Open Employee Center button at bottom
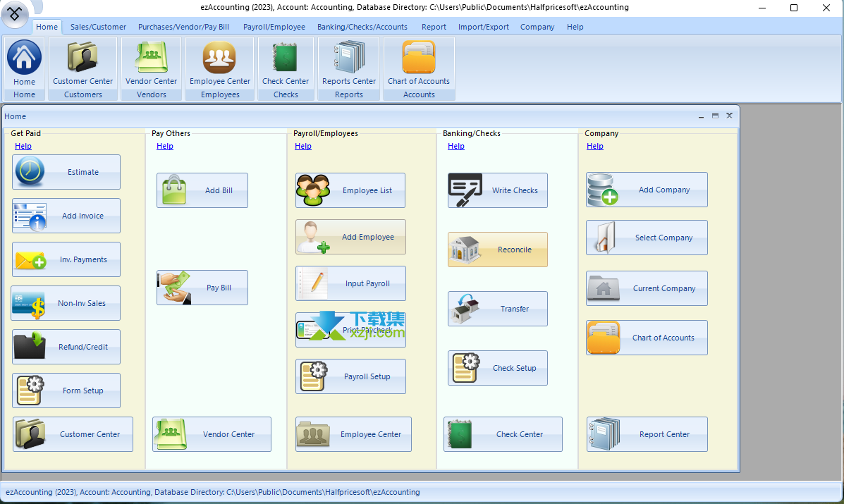 [354, 434]
